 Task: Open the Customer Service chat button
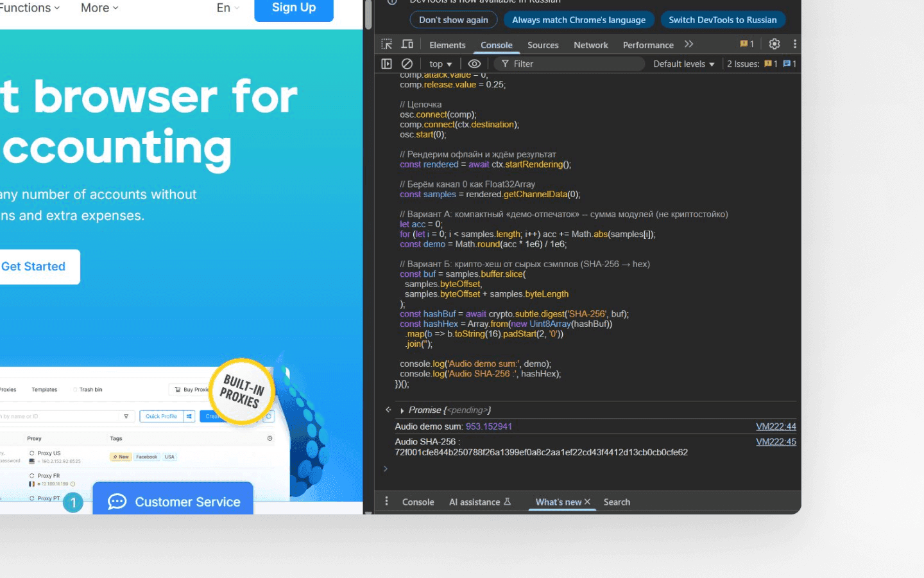click(x=173, y=499)
